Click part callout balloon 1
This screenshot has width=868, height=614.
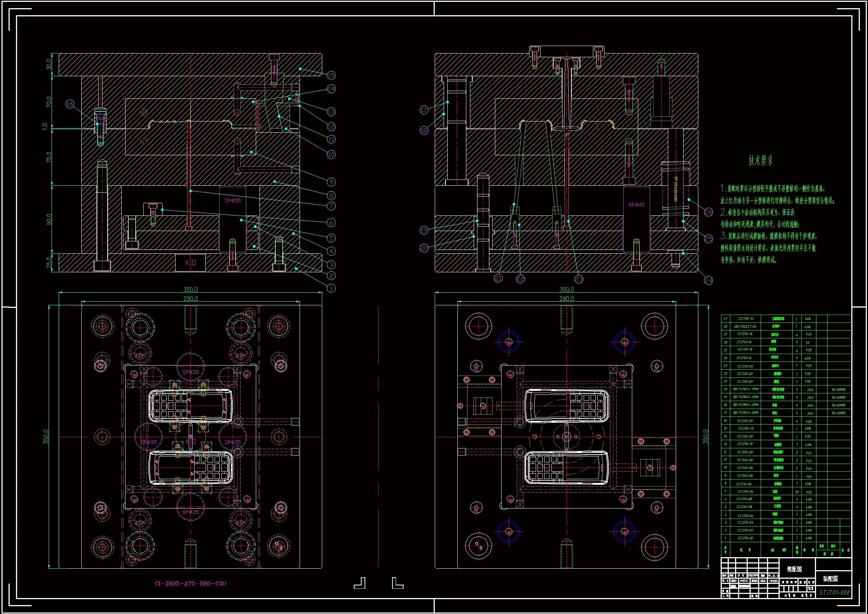coord(331,288)
